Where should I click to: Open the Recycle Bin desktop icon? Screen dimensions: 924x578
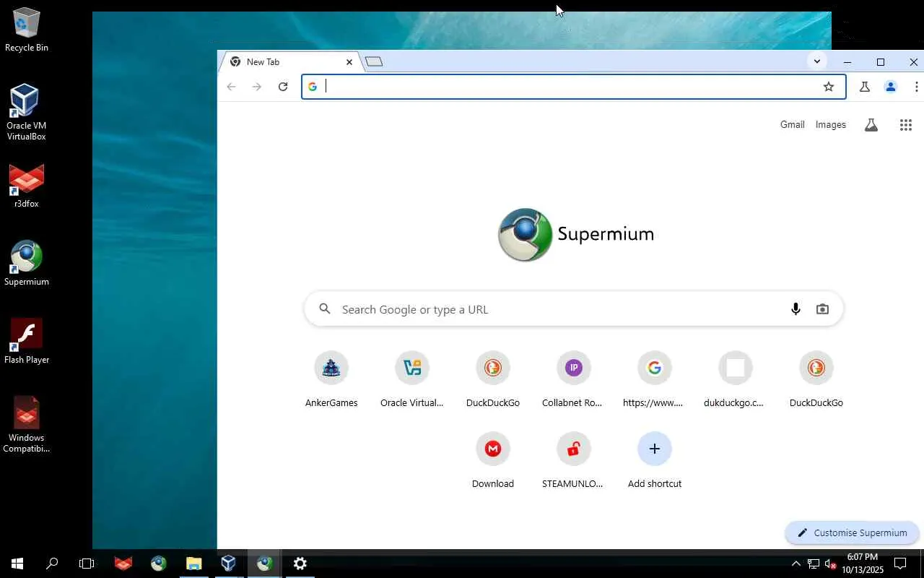click(x=27, y=30)
